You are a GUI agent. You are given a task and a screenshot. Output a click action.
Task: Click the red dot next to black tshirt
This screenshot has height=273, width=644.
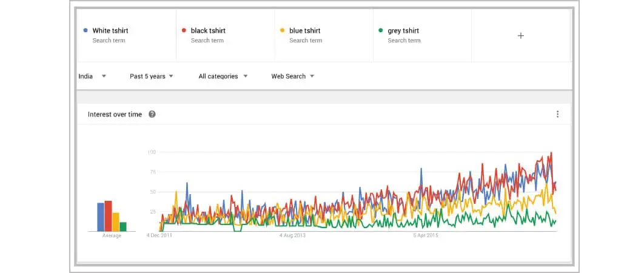coord(184,30)
